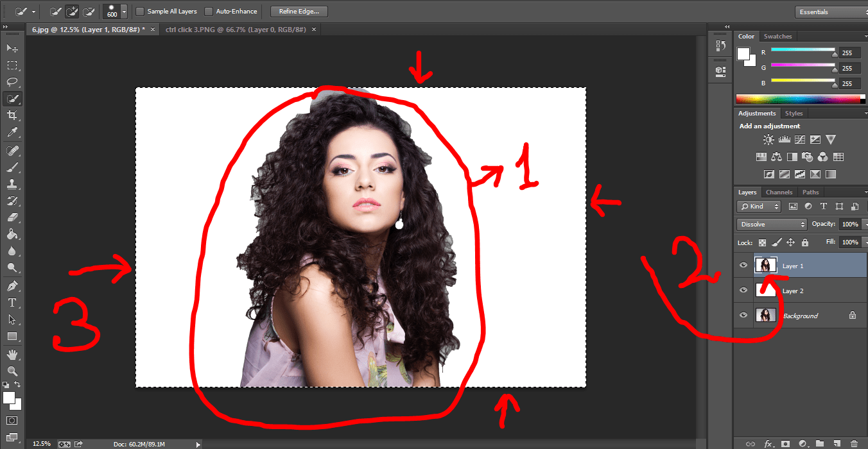Open the blending mode Dissolve dropdown
This screenshot has height=449, width=868.
click(771, 224)
